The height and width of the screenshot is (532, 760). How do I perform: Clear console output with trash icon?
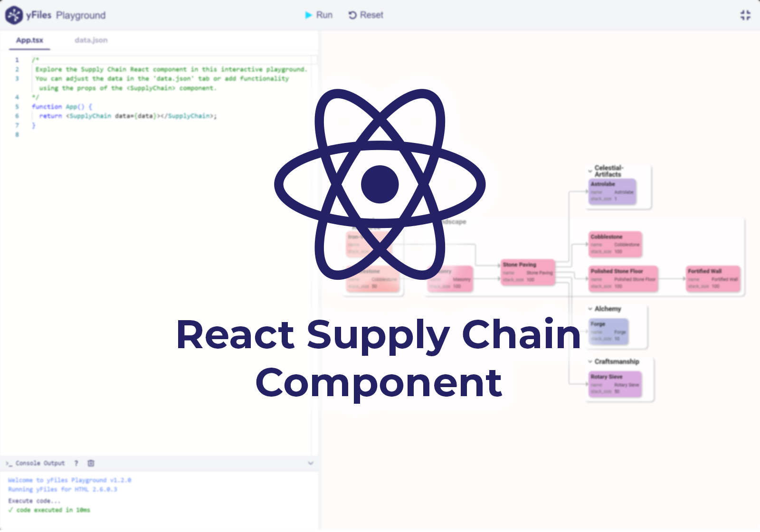tap(92, 463)
